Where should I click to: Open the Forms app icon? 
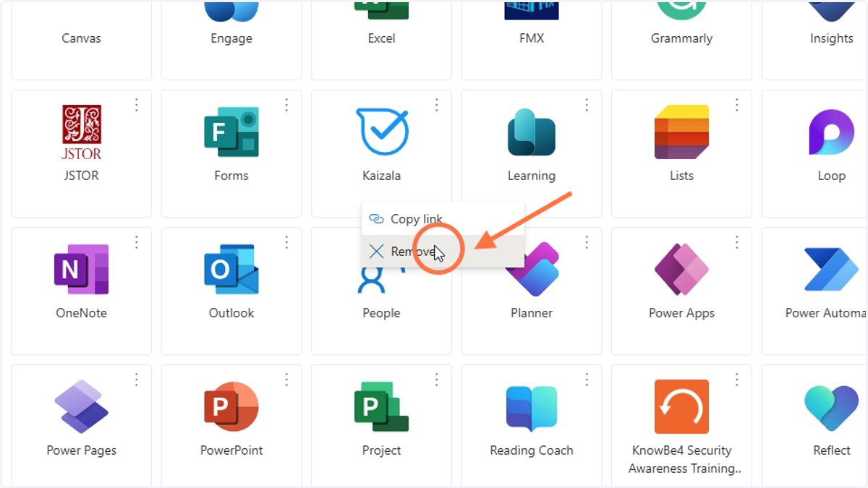tap(231, 132)
